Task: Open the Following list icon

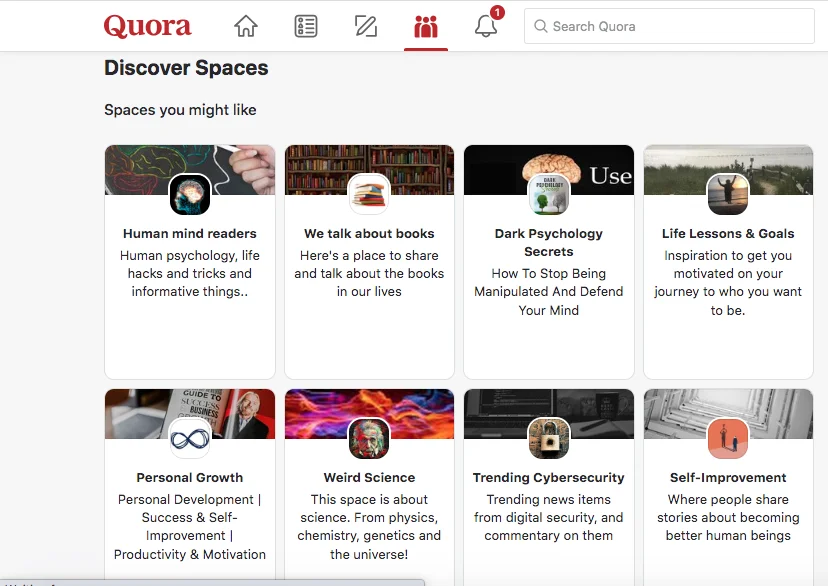Action: click(x=306, y=26)
